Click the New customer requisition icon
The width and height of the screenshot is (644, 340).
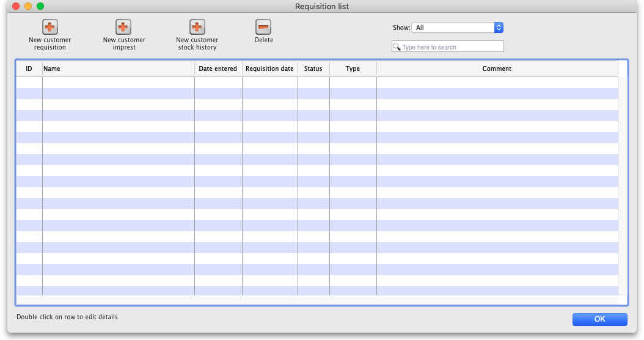click(49, 28)
